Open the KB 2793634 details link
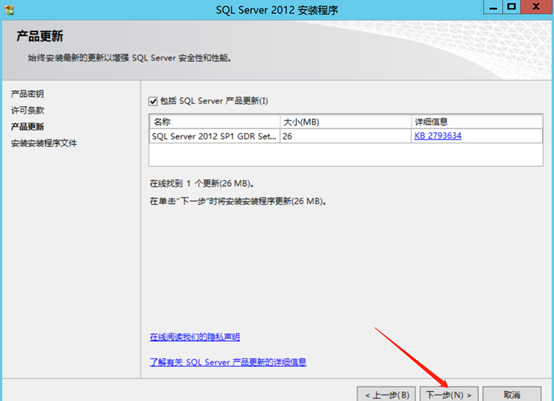 pyautogui.click(x=438, y=136)
